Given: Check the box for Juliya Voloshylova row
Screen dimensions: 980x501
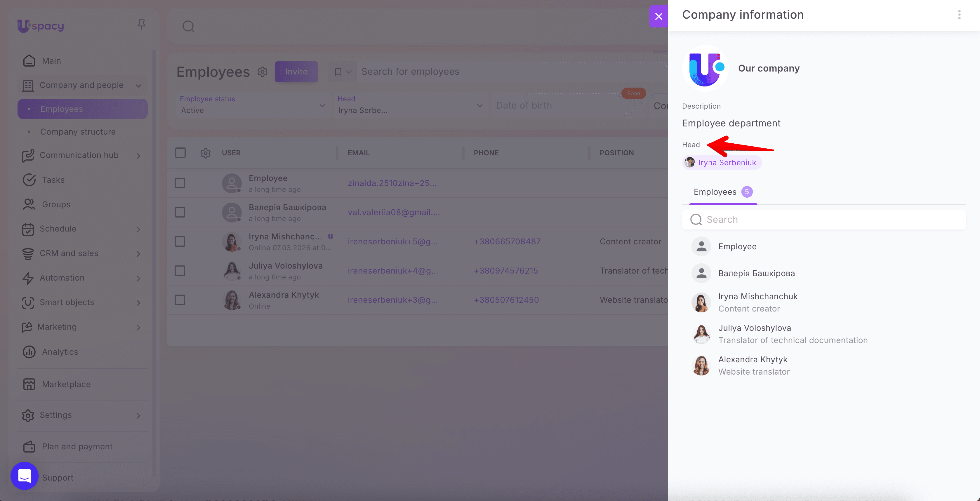Looking at the screenshot, I should tap(180, 271).
